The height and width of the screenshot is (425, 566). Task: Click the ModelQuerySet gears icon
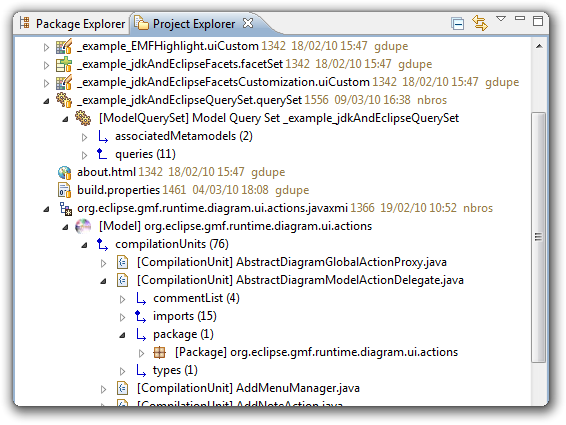click(83, 118)
